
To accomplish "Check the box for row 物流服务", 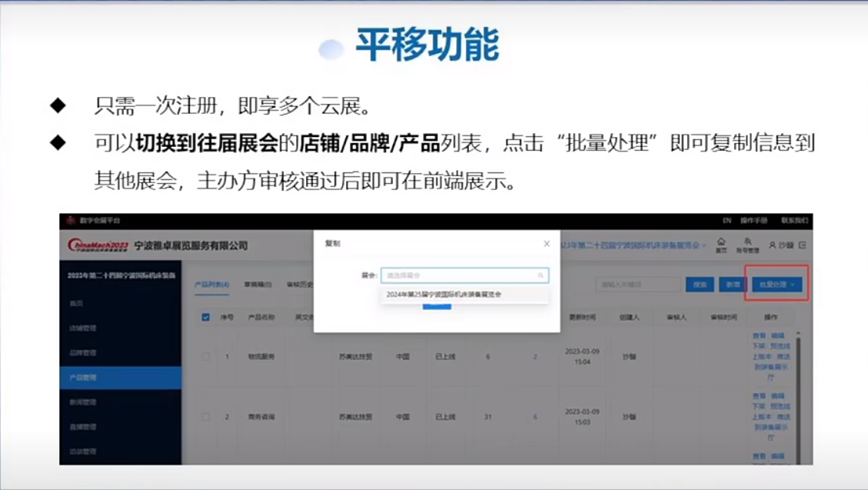I will [x=205, y=357].
